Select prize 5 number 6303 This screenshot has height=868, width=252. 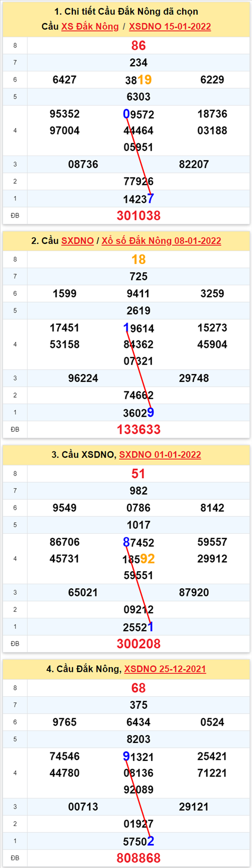(139, 97)
